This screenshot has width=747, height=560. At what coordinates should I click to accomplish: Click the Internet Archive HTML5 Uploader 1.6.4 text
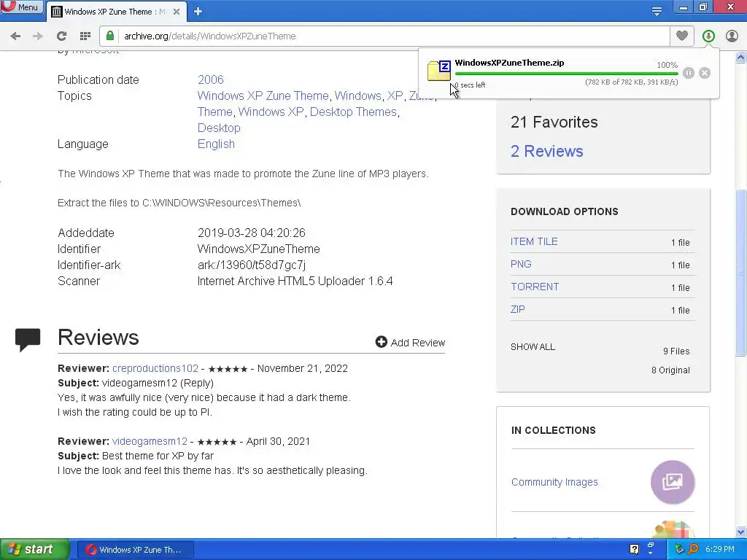coord(295,281)
